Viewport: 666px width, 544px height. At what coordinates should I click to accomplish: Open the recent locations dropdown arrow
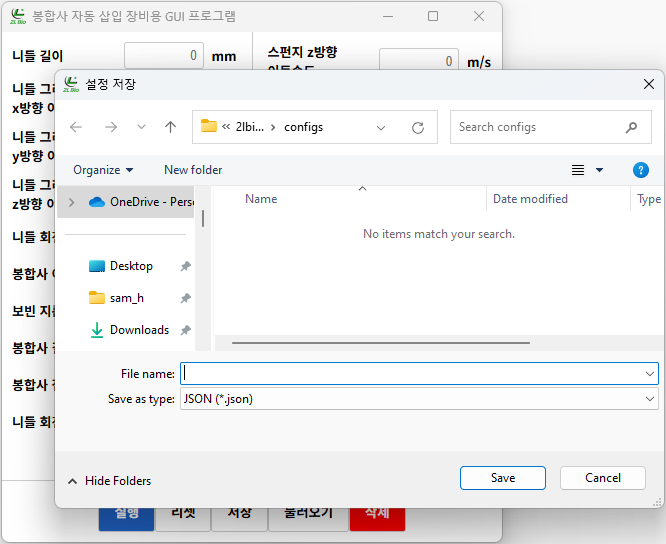141,127
